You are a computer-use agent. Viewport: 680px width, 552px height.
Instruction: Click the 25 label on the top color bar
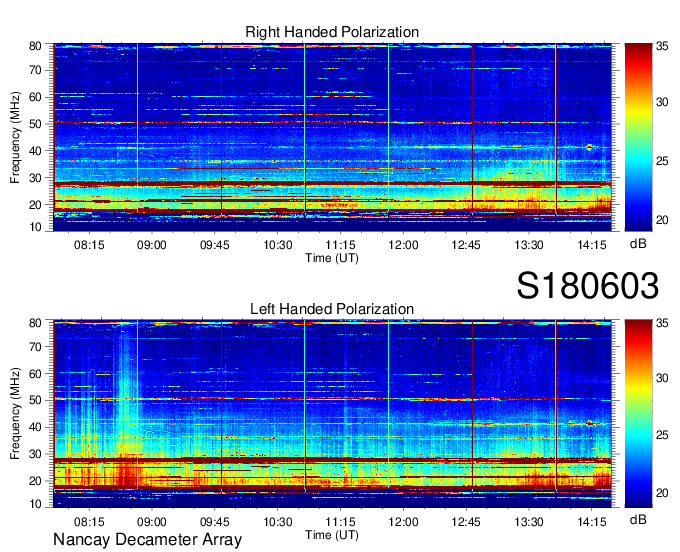pos(662,161)
